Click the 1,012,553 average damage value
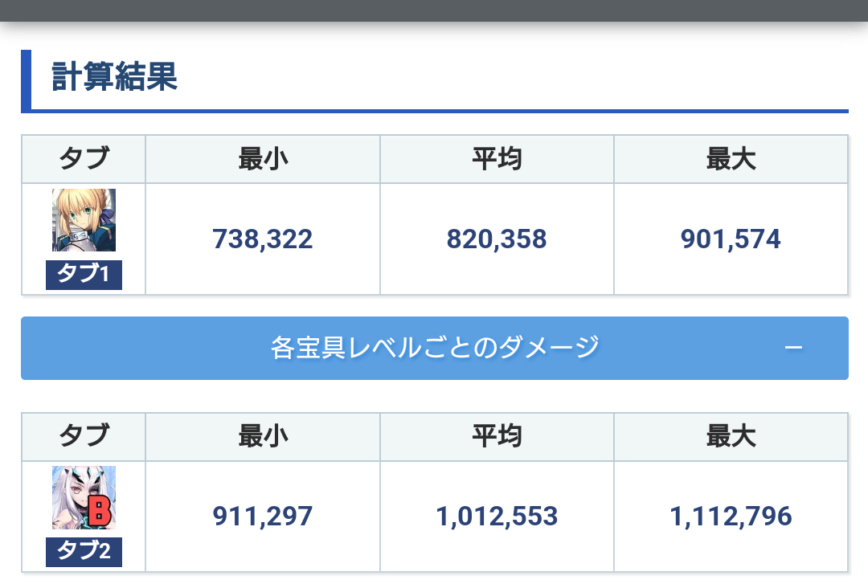This screenshot has height=588, width=868. click(497, 516)
